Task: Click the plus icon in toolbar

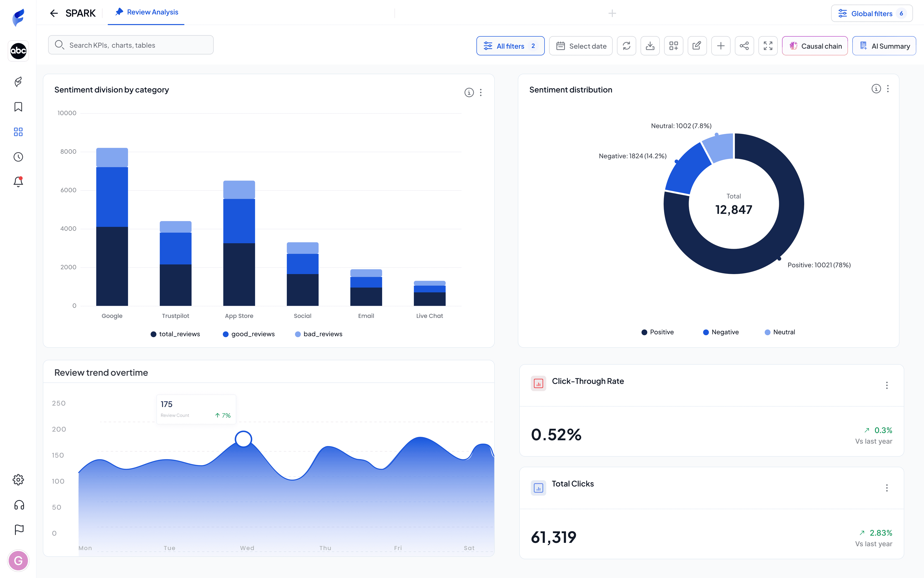Action: [x=721, y=46]
